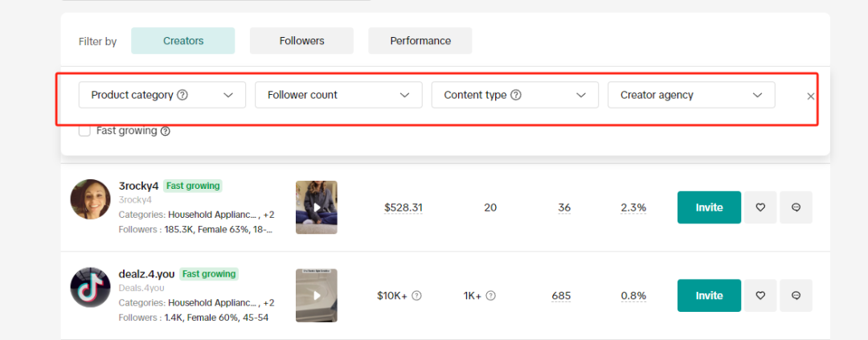Close the filter panel with X
The image size is (868, 340).
pyautogui.click(x=810, y=96)
